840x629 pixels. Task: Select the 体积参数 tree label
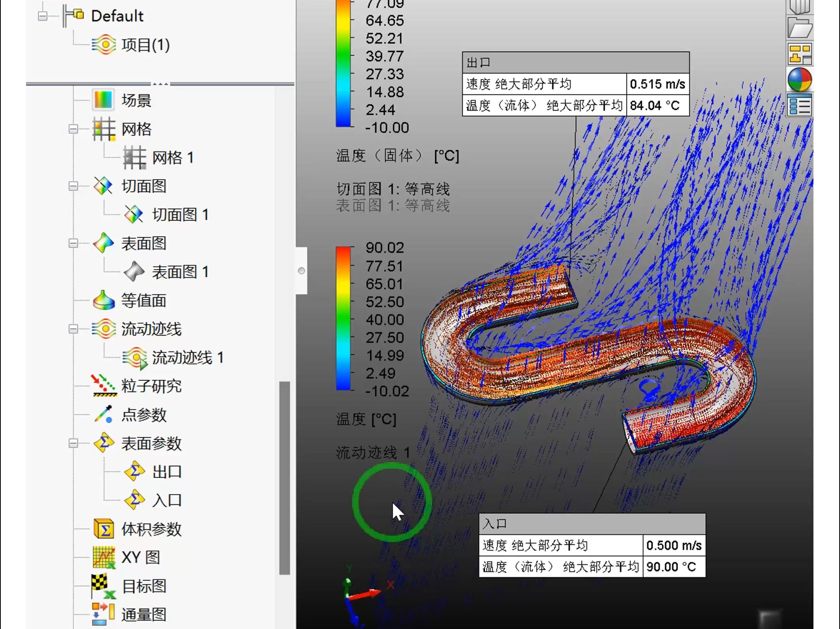click(151, 529)
